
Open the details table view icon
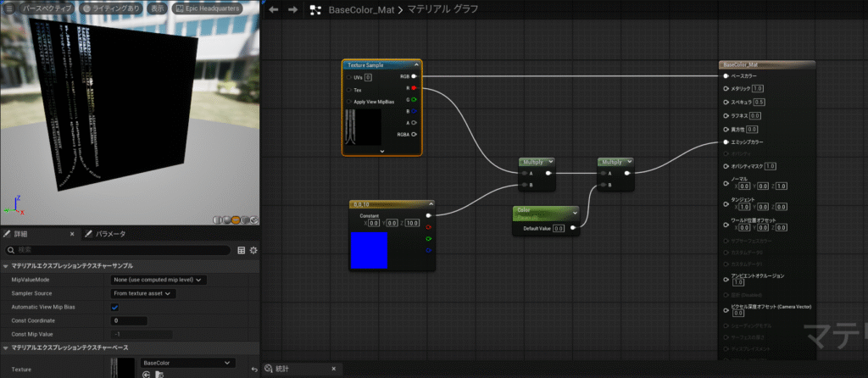pos(242,250)
